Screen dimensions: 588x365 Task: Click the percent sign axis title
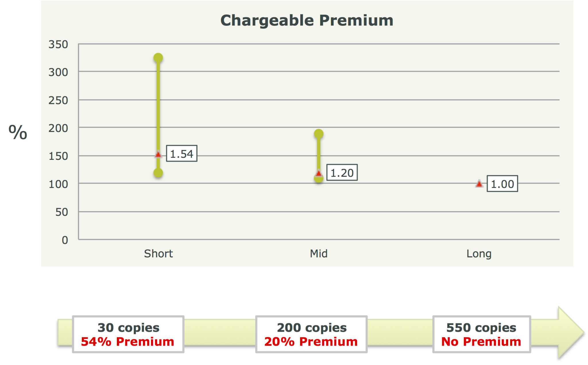(18, 132)
